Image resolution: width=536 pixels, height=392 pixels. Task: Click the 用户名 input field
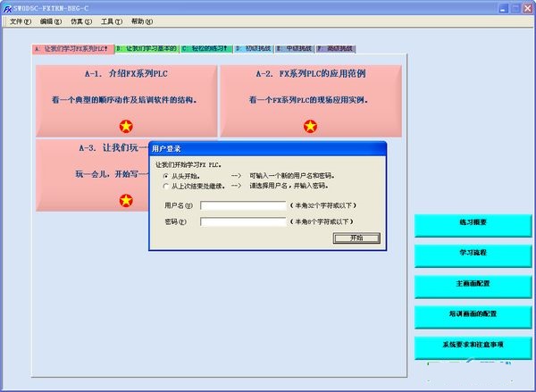tap(243, 205)
